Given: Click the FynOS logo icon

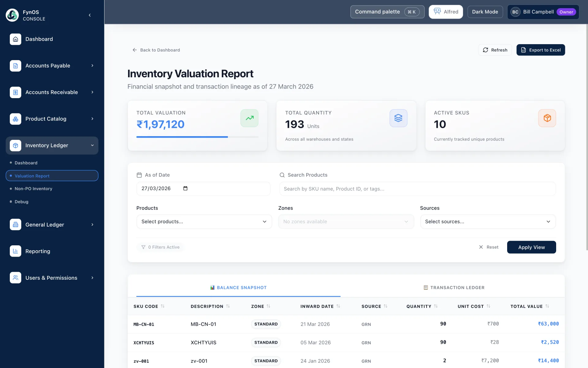Looking at the screenshot, I should pyautogui.click(x=12, y=15).
